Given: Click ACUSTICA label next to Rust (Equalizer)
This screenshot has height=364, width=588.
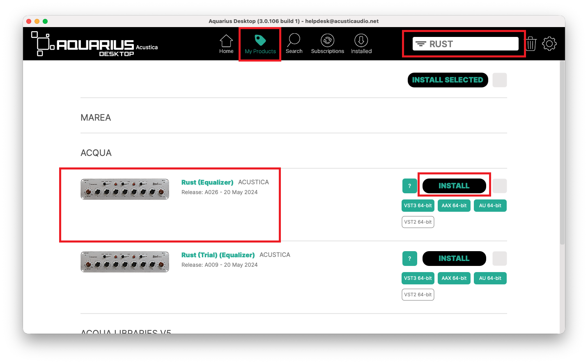Looking at the screenshot, I should click(x=253, y=182).
